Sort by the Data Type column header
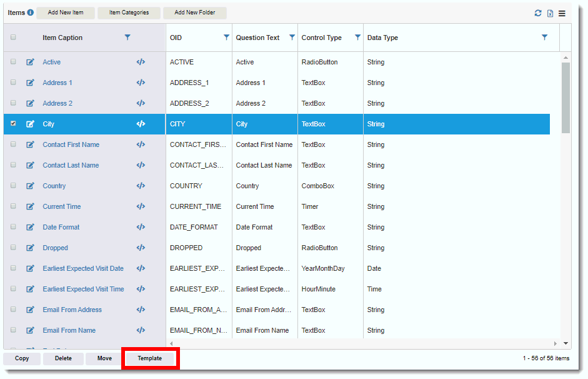The height and width of the screenshot is (379, 588). [x=382, y=38]
